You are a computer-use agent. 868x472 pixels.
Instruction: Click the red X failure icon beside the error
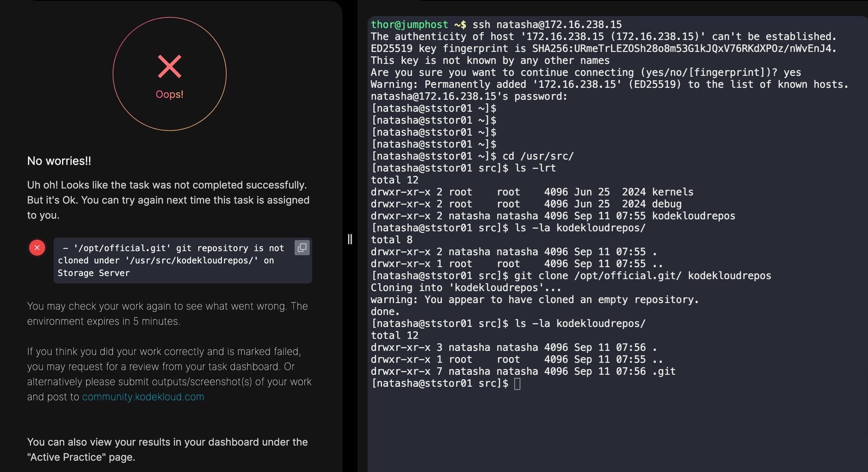tap(37, 248)
